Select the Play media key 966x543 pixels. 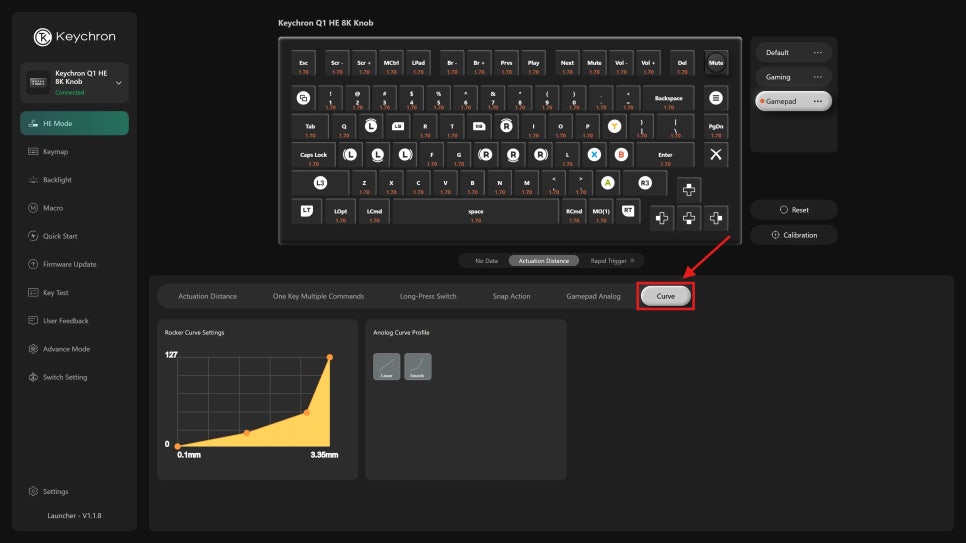534,63
